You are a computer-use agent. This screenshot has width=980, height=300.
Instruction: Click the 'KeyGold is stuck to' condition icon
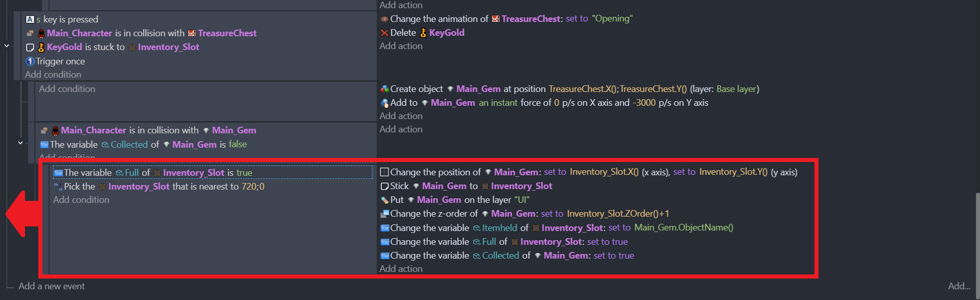30,47
